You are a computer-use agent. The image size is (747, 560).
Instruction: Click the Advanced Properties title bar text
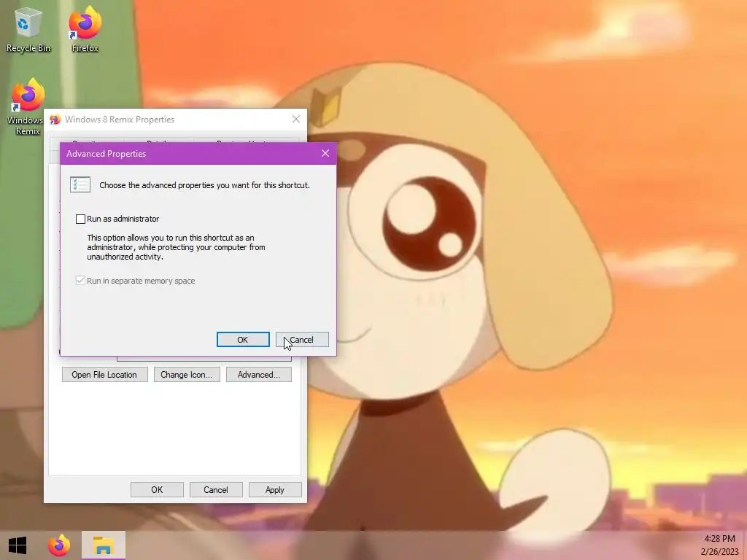[107, 154]
